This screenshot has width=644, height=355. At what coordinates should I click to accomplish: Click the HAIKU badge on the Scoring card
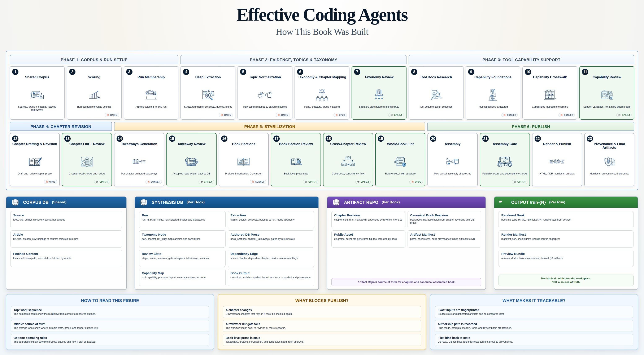[x=112, y=115]
